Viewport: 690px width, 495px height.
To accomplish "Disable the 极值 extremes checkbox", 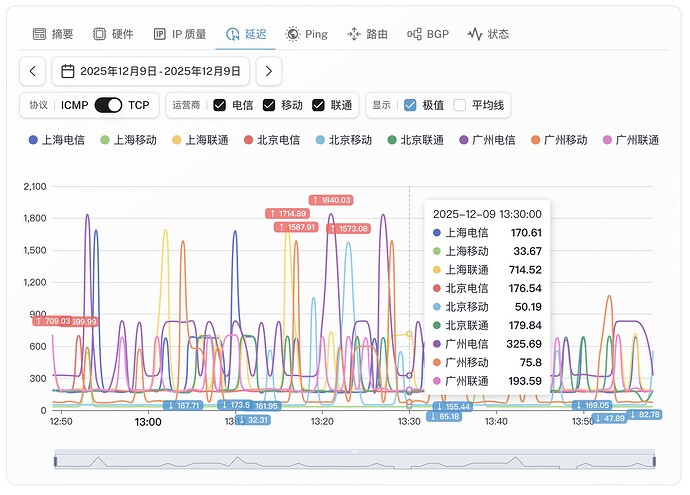I will [410, 105].
